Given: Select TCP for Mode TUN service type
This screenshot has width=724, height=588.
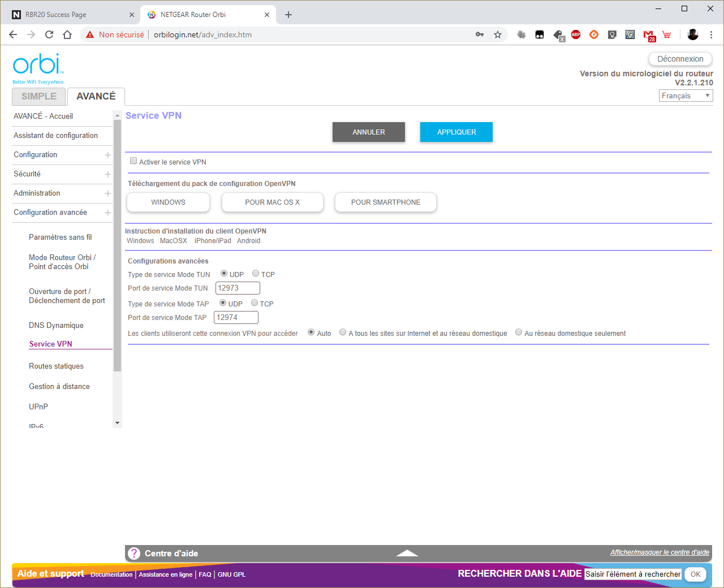Looking at the screenshot, I should [x=256, y=273].
